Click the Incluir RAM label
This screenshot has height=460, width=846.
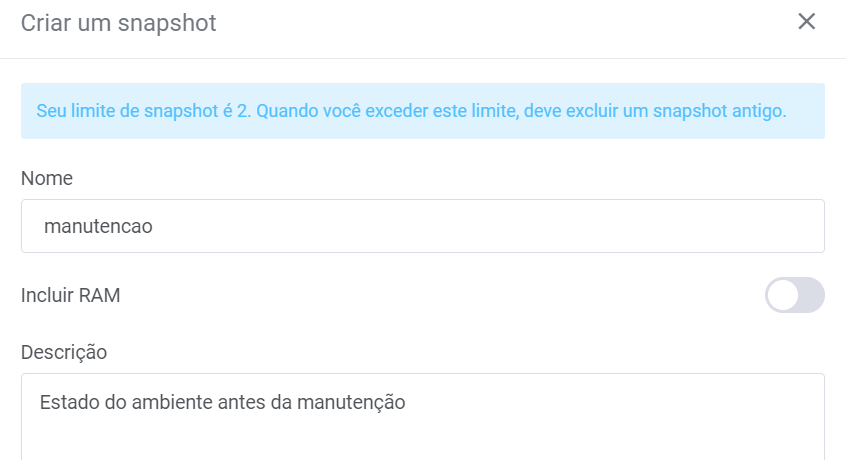[x=71, y=295]
